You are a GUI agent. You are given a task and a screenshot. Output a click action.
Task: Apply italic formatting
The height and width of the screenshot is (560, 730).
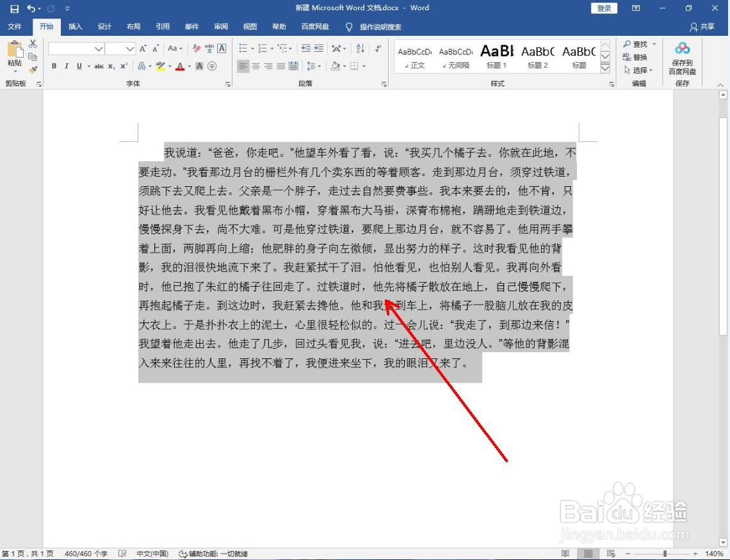tap(67, 66)
